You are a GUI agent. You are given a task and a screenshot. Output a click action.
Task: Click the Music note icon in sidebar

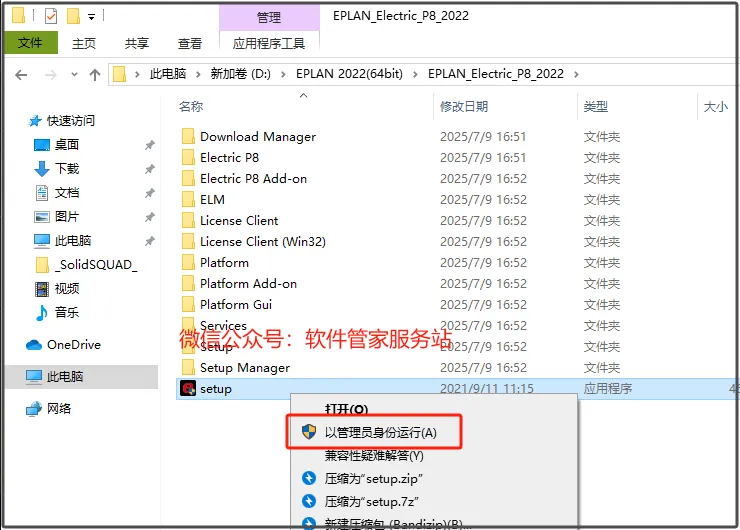pos(42,312)
